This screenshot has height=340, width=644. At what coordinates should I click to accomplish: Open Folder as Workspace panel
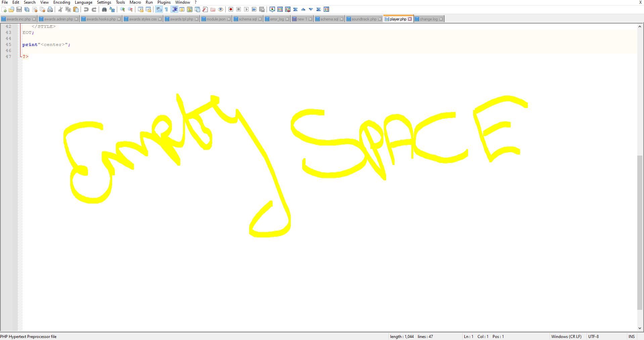tap(213, 9)
